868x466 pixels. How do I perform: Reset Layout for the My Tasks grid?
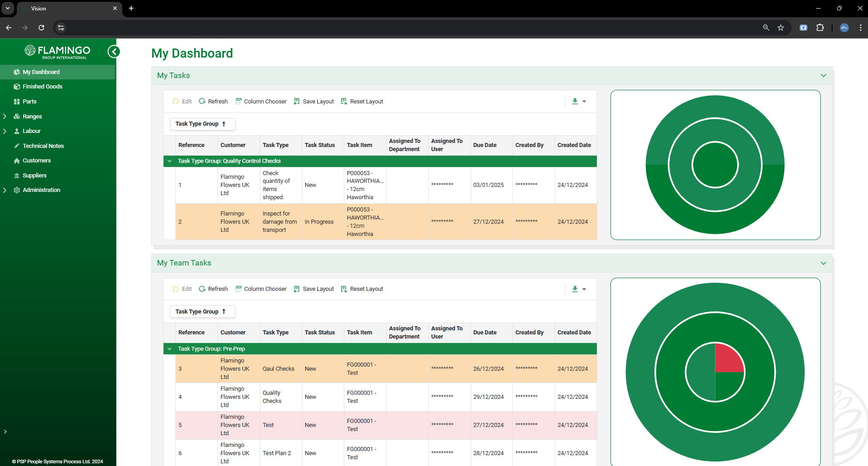tap(362, 102)
